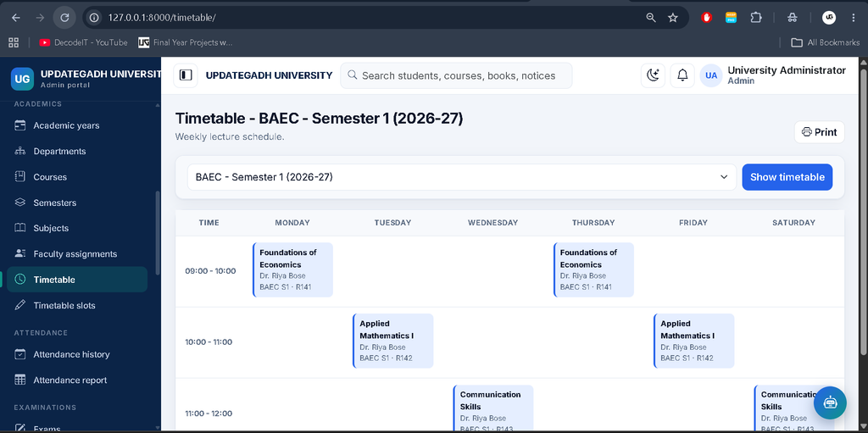Click the MONDAY column header
The width and height of the screenshot is (868, 433).
292,223
